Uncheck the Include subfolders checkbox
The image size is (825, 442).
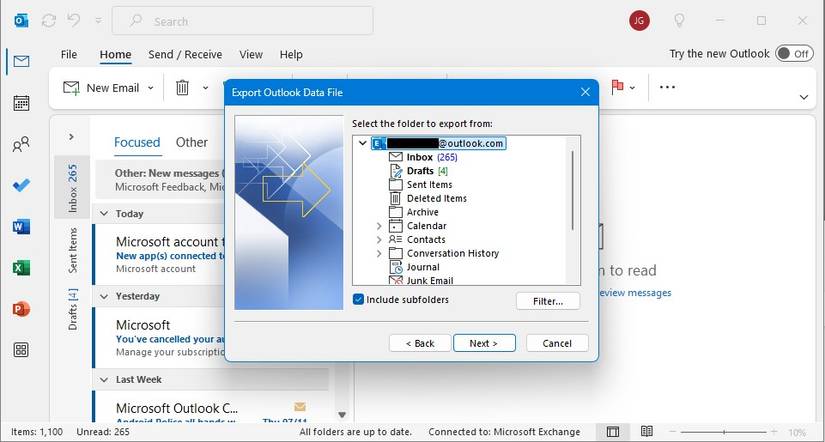point(359,300)
